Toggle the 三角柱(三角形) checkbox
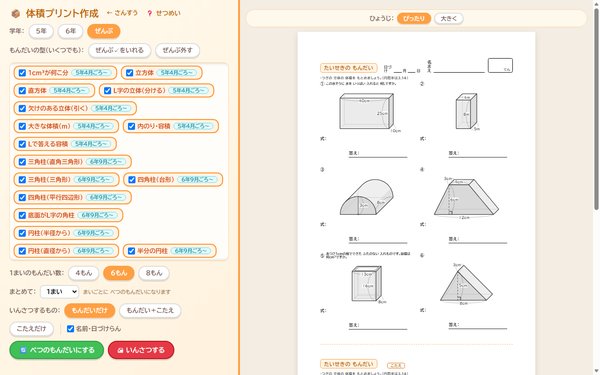The image size is (600, 375). (x=22, y=180)
